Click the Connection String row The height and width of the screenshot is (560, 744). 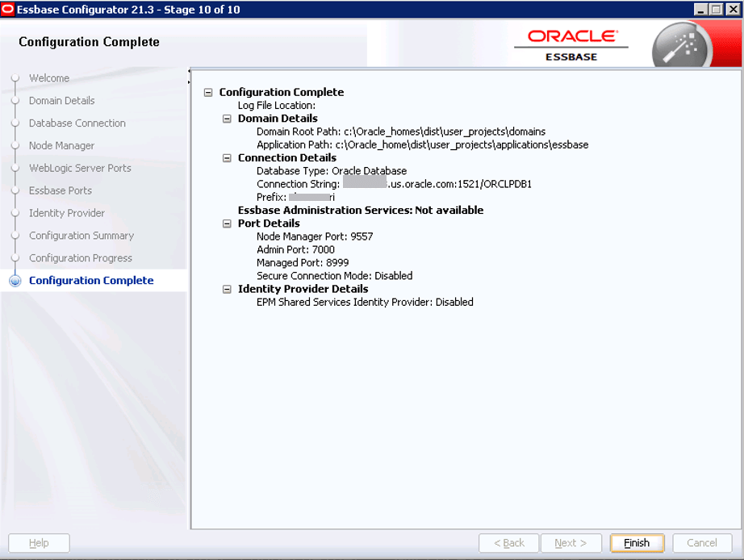[394, 184]
